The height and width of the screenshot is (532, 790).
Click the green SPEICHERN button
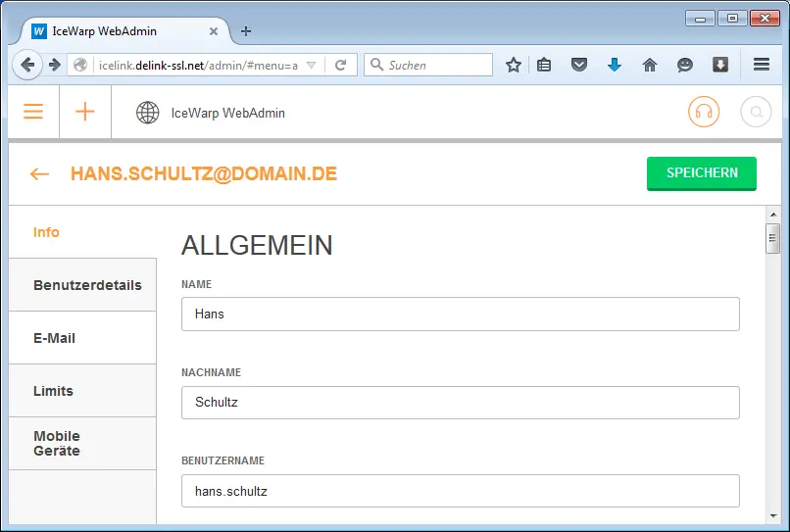[702, 173]
